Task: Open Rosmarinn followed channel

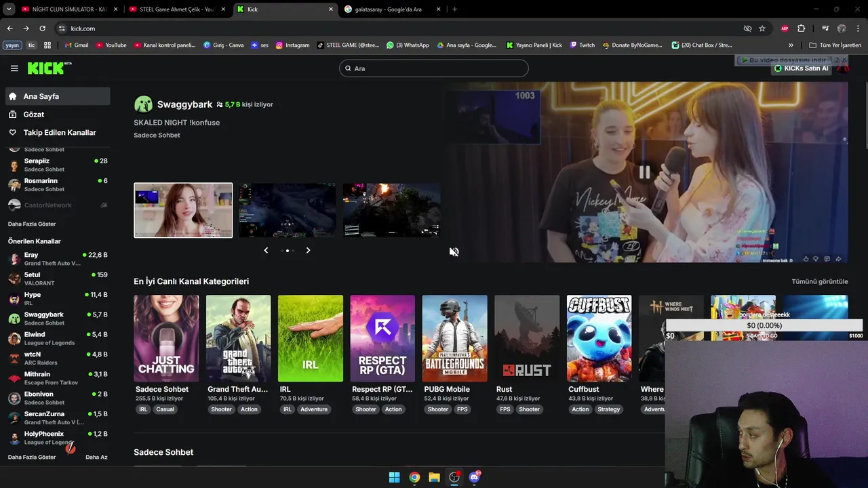Action: [58, 185]
